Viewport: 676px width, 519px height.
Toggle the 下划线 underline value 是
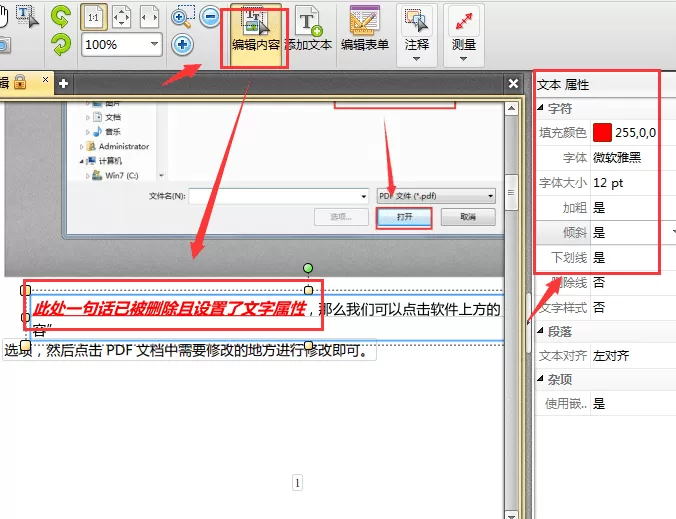[599, 258]
